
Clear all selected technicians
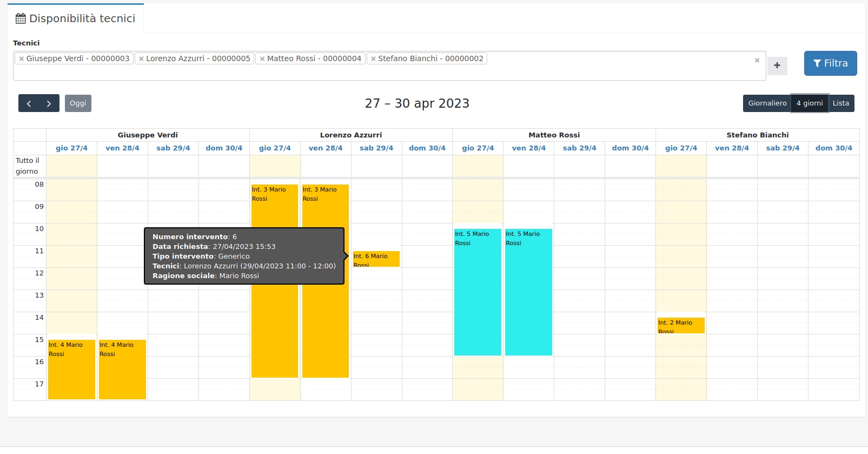click(757, 61)
